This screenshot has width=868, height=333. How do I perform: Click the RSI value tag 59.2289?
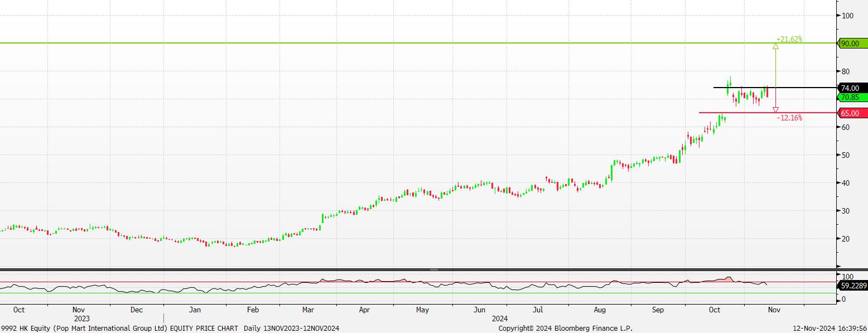pos(852,286)
